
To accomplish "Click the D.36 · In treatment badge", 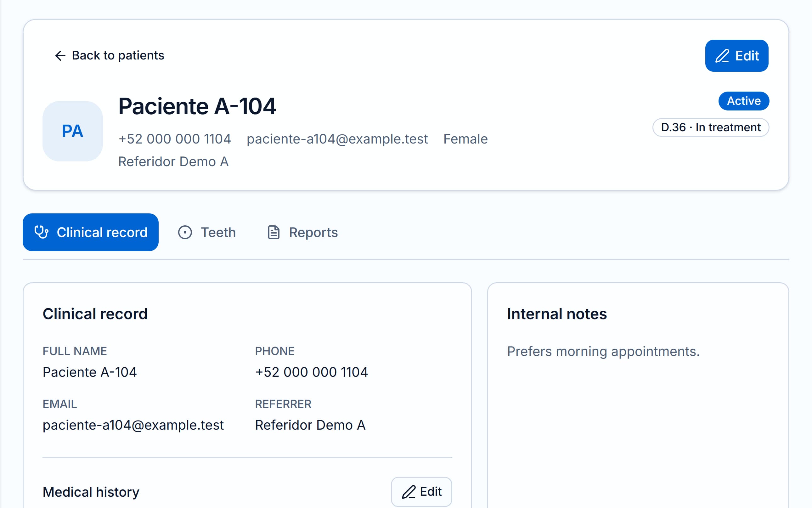I will pos(711,127).
